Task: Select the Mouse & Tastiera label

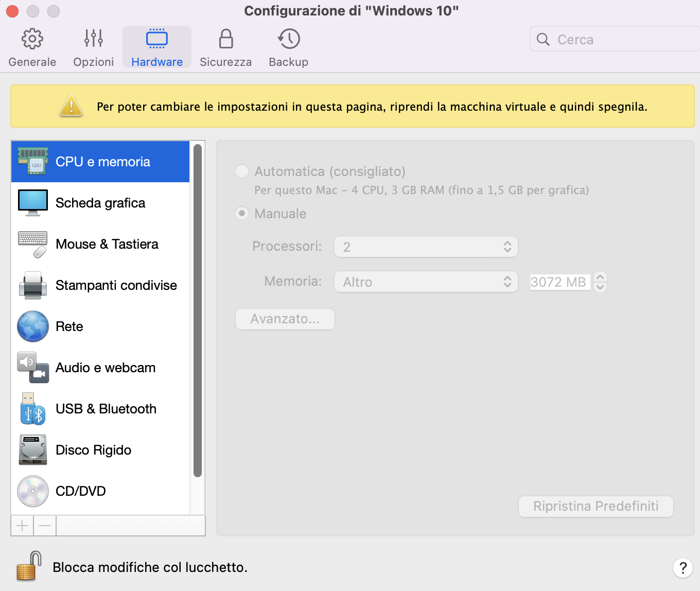Action: tap(107, 244)
